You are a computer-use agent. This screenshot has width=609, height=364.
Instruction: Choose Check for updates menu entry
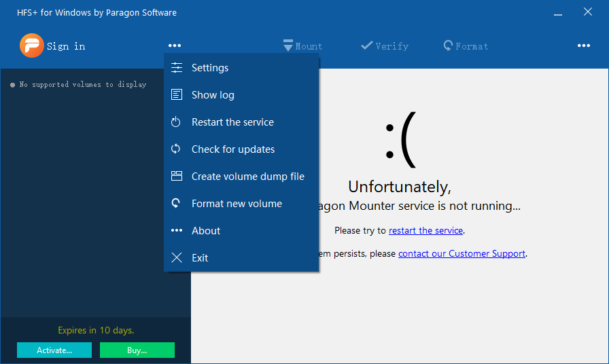coord(233,149)
